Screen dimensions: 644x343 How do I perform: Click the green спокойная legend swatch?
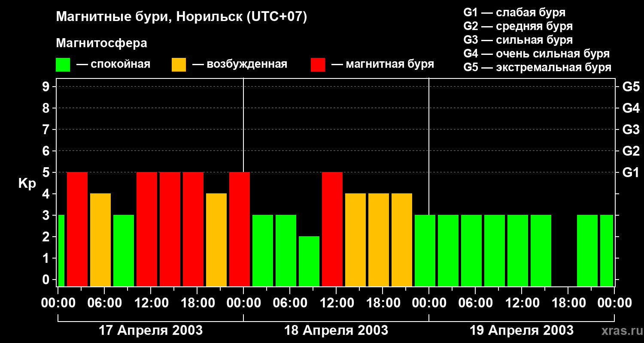pos(63,64)
